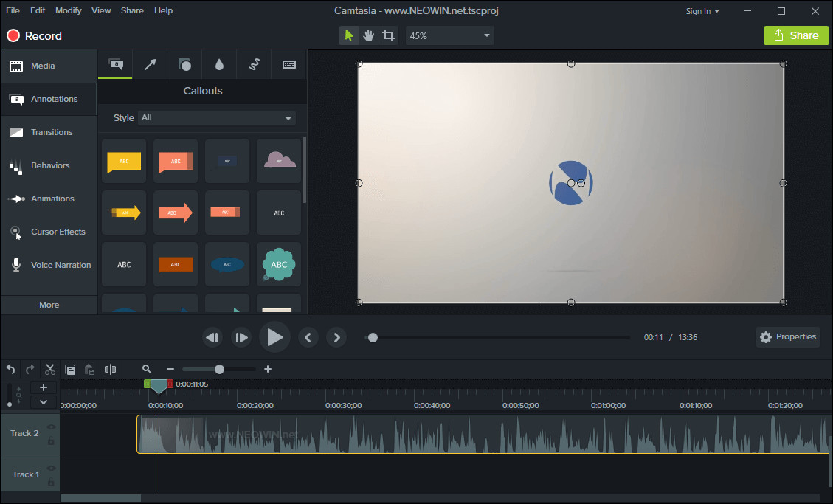The width and height of the screenshot is (833, 504).
Task: Open the Modify menu
Action: click(x=68, y=10)
